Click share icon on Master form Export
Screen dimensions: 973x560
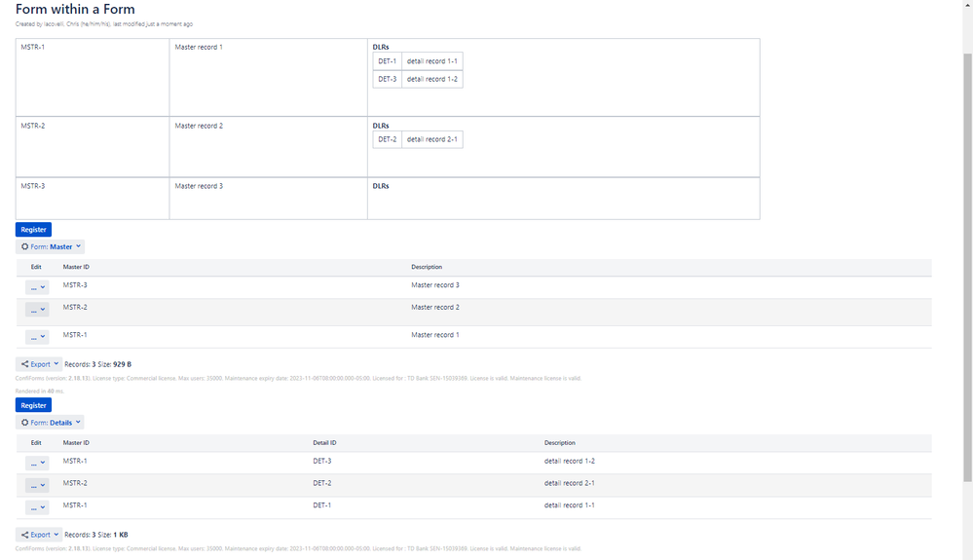(24, 364)
